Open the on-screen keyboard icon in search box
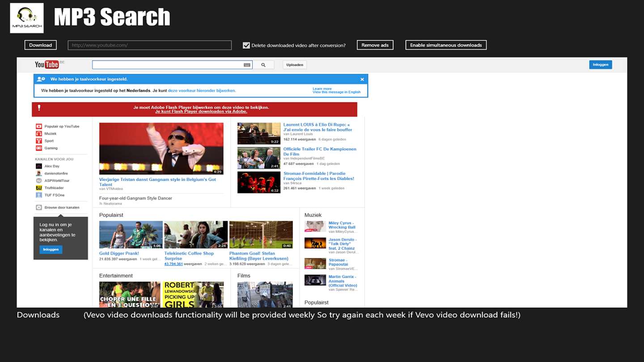 [247, 65]
